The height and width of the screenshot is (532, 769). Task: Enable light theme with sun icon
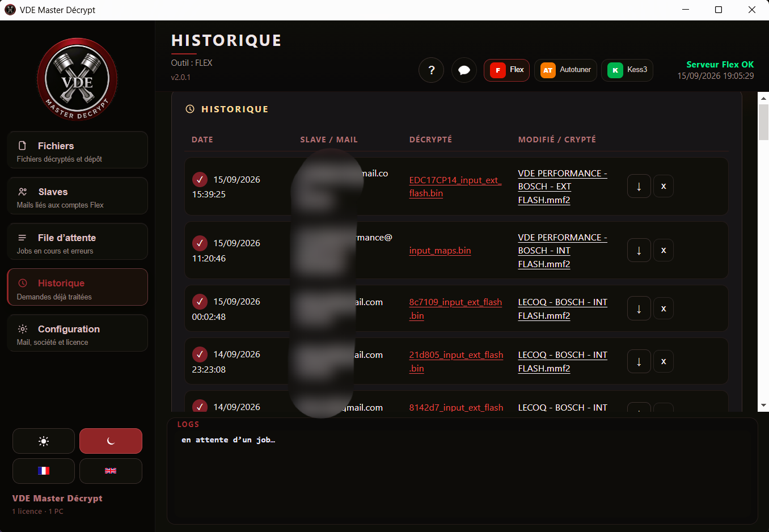pos(44,441)
